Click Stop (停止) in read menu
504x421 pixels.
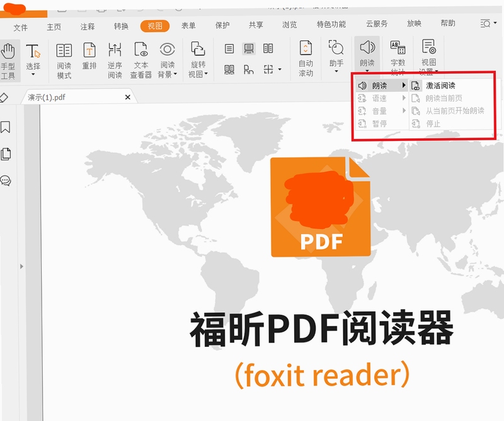(452, 123)
